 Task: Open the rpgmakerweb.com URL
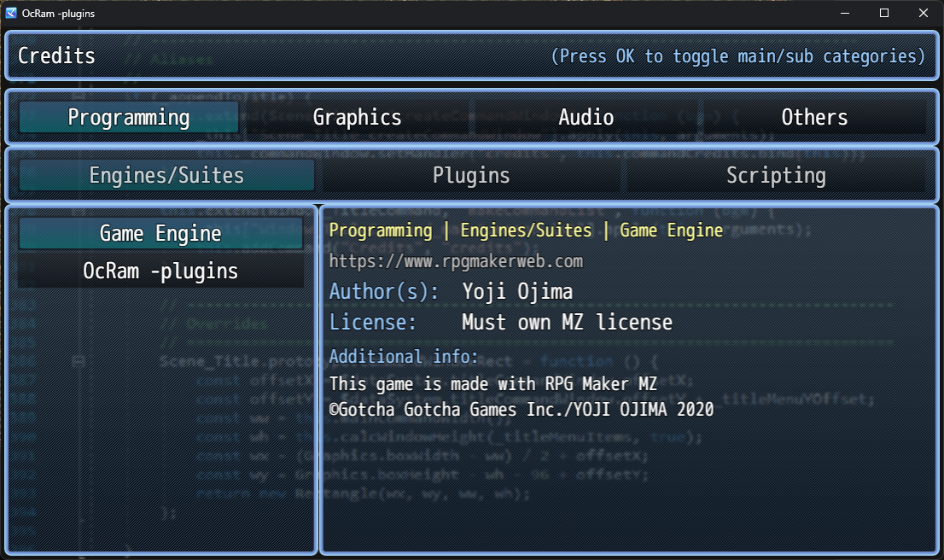[456, 261]
